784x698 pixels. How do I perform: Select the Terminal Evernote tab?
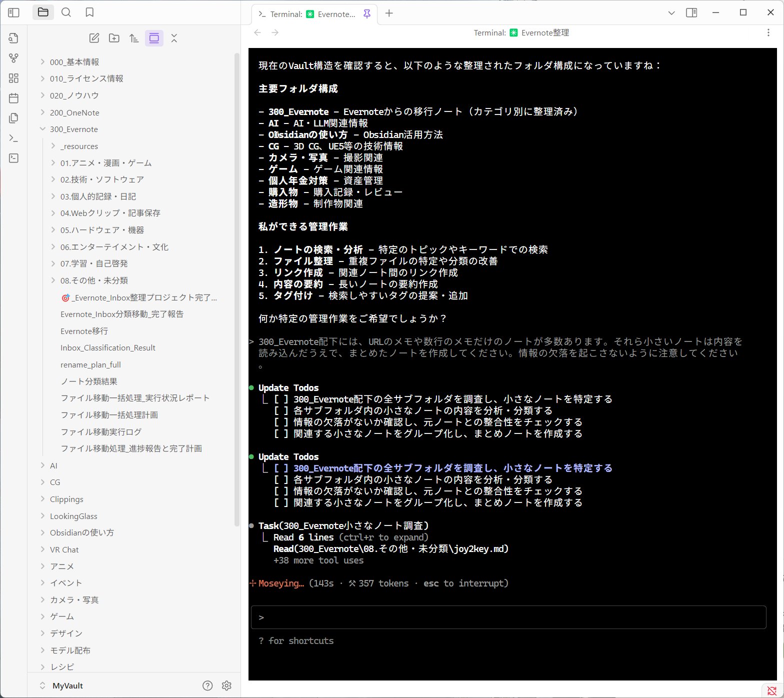(314, 14)
